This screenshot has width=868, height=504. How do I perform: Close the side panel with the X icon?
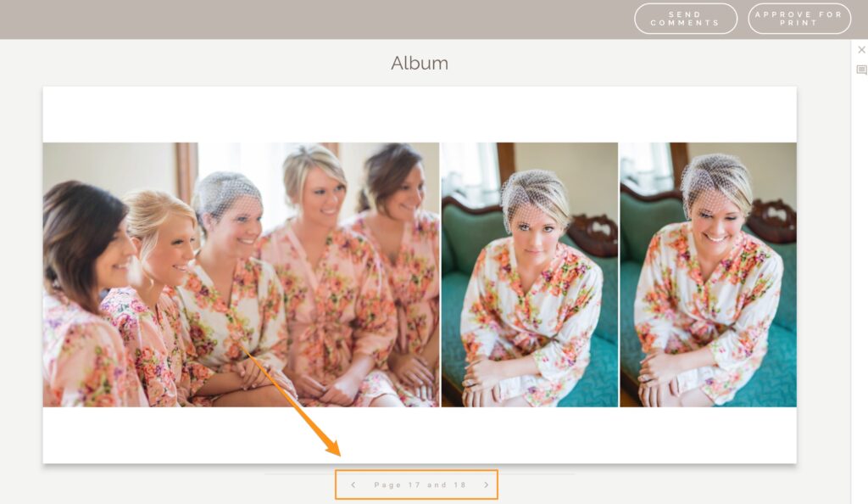pos(861,50)
